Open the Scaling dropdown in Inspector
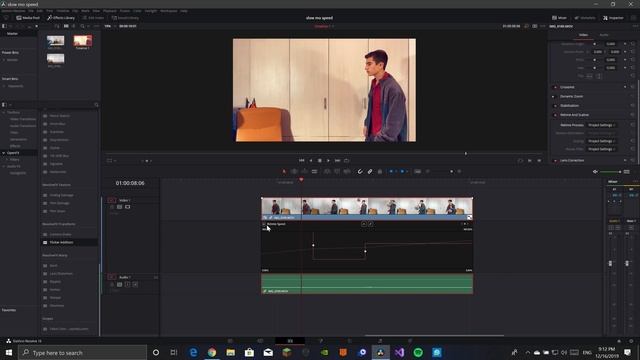Image resolution: width=640 pixels, height=360 pixels. (602, 141)
